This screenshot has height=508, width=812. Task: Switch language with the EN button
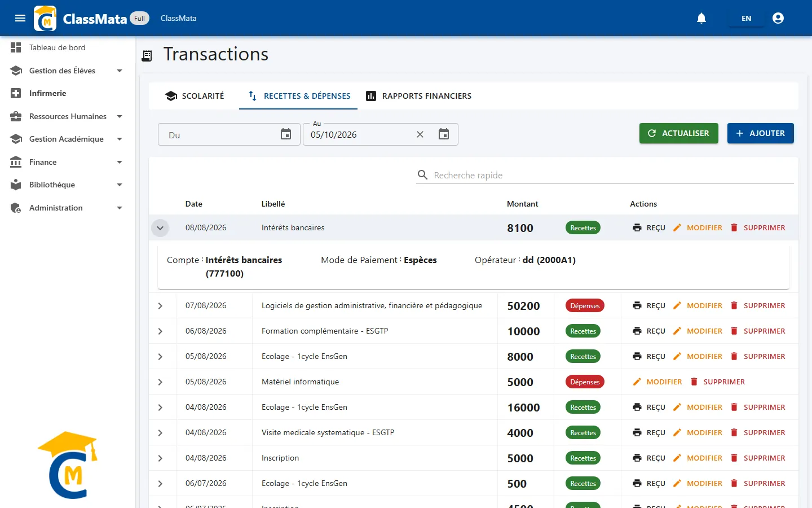pyautogui.click(x=746, y=18)
